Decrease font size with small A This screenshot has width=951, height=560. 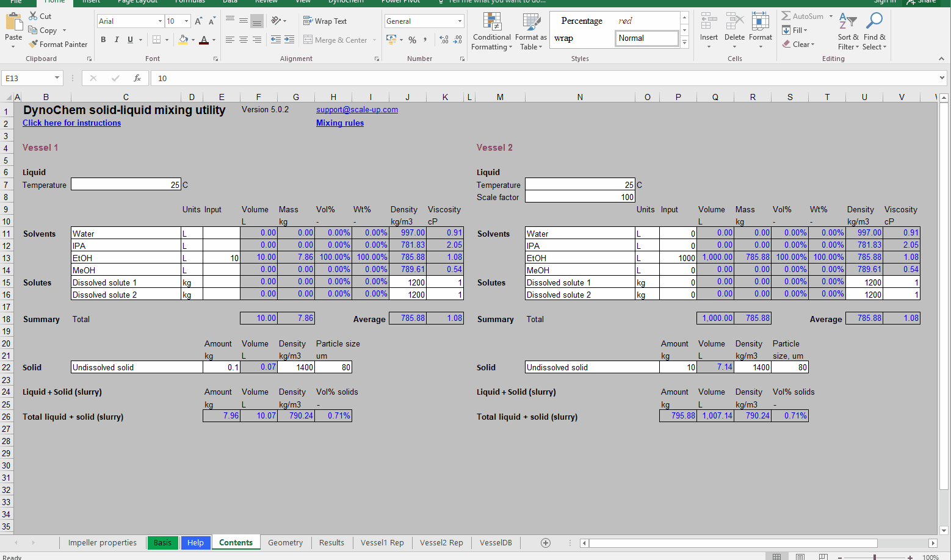point(212,21)
